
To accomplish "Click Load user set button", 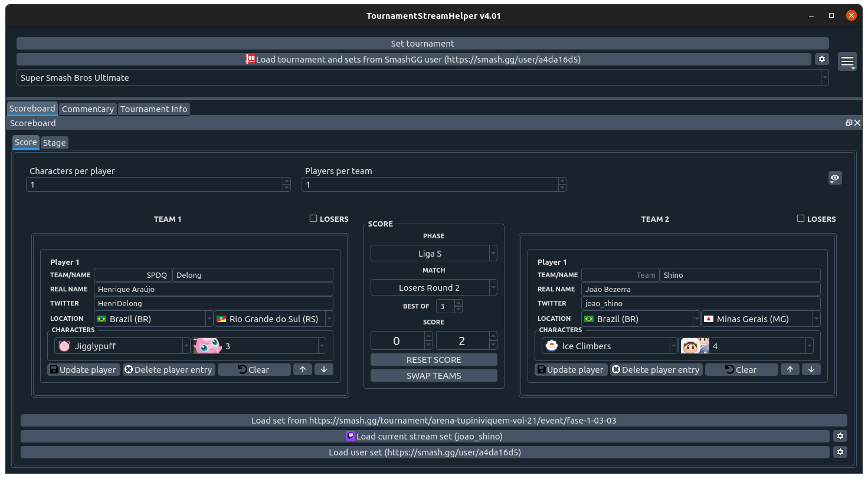I will [425, 452].
